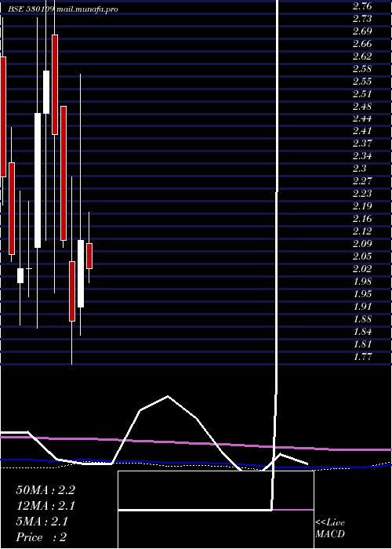Select the last small red candlestick
This screenshot has height=549, width=392.
(89, 256)
